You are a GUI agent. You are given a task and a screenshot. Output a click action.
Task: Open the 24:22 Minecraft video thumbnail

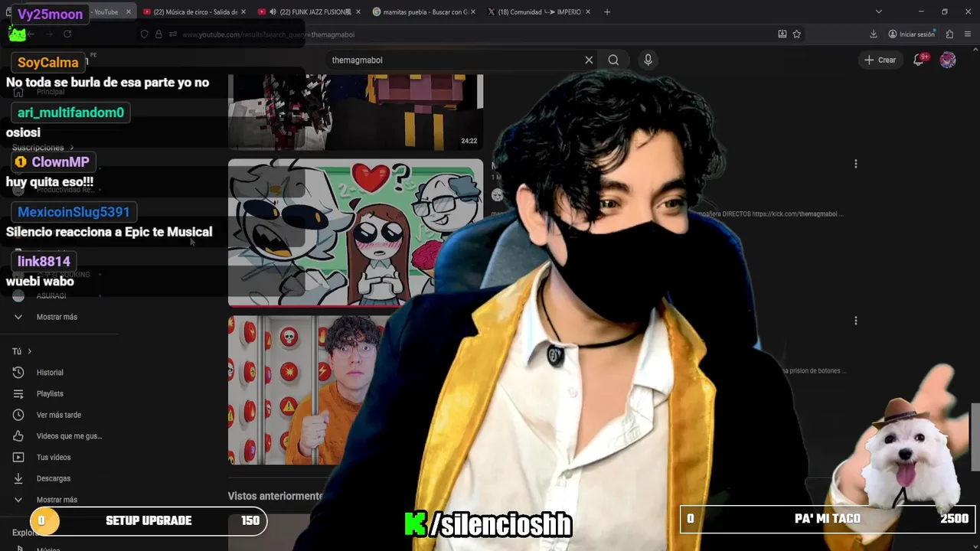(355, 112)
